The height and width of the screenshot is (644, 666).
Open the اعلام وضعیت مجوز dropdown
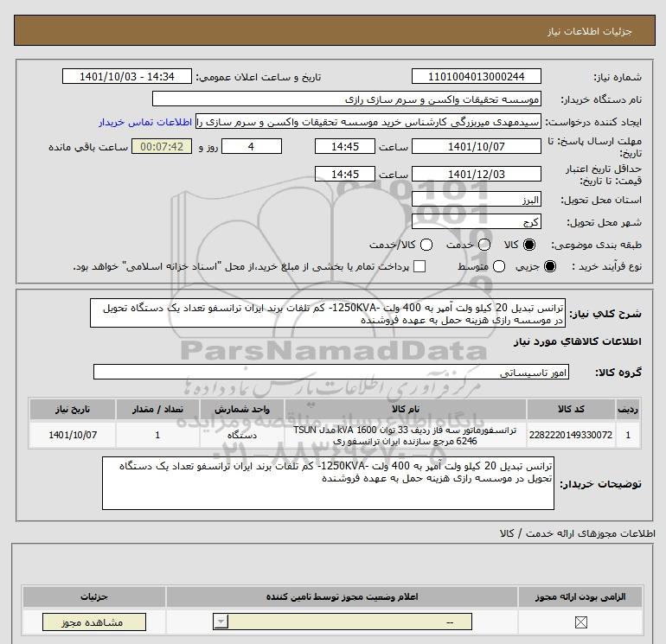tap(342, 622)
